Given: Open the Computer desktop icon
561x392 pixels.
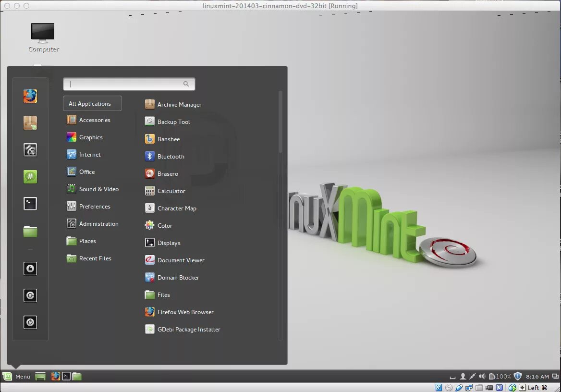Looking at the screenshot, I should click(x=43, y=37).
